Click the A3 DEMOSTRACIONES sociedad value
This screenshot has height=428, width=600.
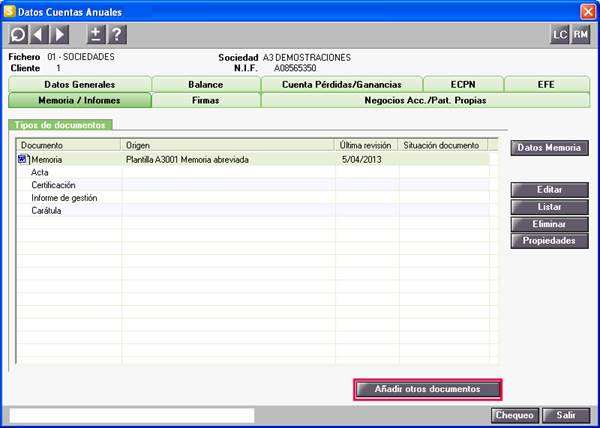point(307,58)
